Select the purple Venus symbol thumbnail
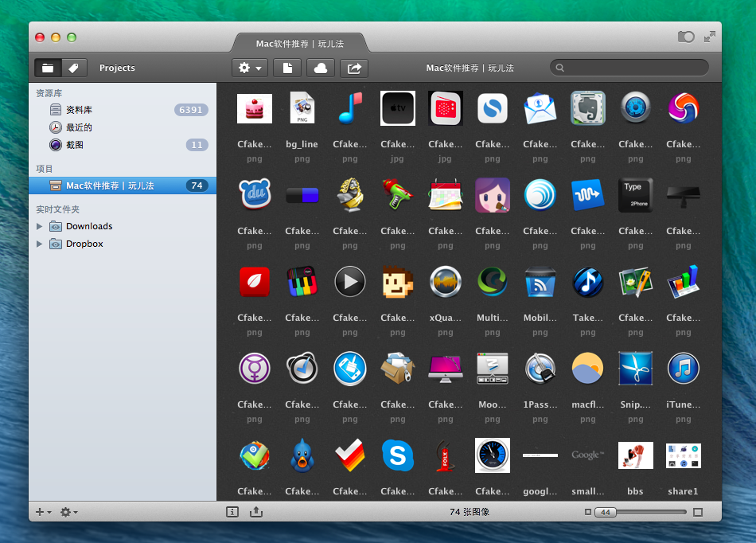756x543 pixels. (255, 369)
